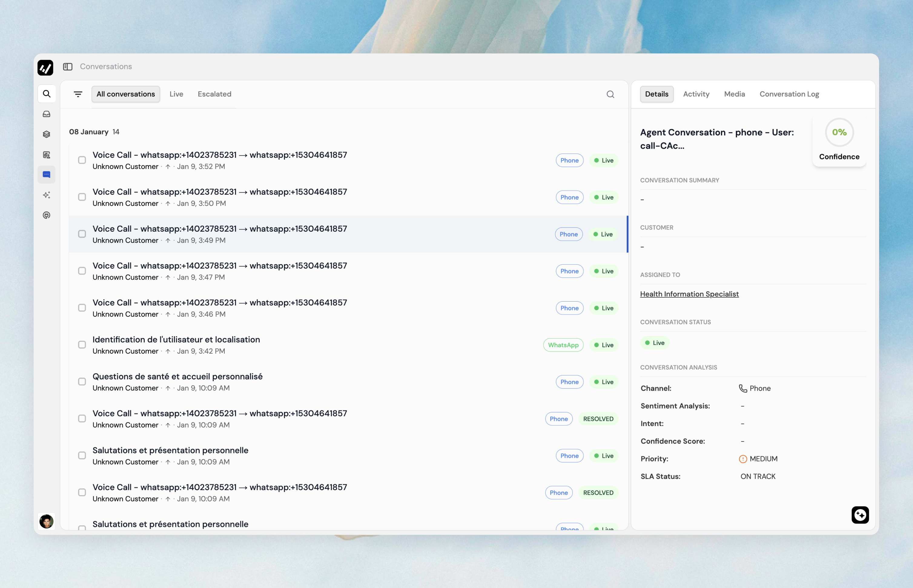Open the inbox icon in sidebar
The width and height of the screenshot is (913, 588).
point(47,114)
